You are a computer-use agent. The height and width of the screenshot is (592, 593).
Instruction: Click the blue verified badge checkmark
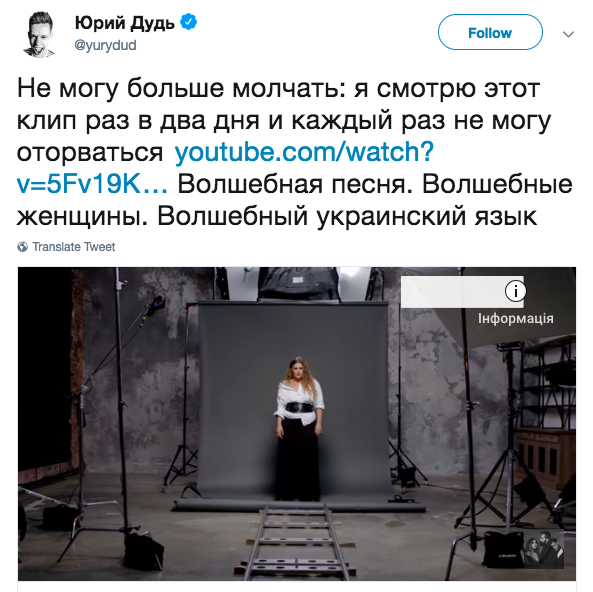point(188,22)
